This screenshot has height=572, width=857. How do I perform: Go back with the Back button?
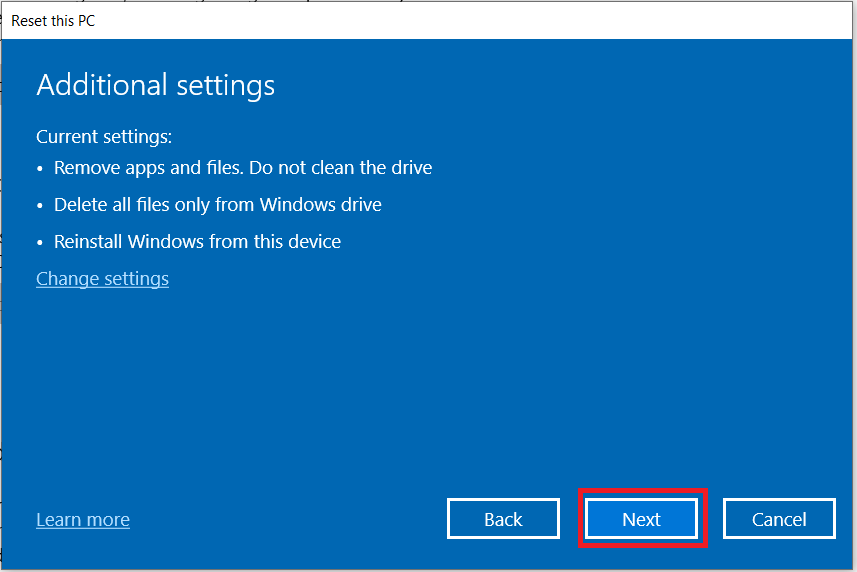503,518
